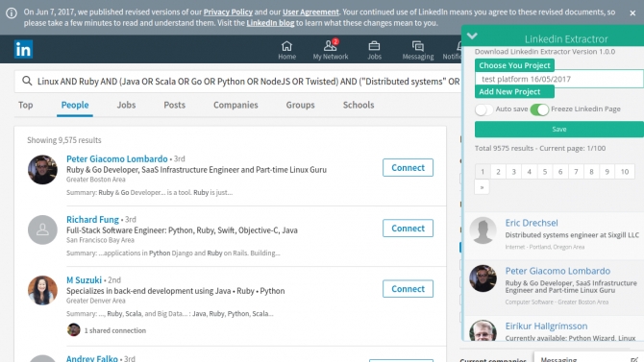Go to extractor page 2

tap(498, 172)
